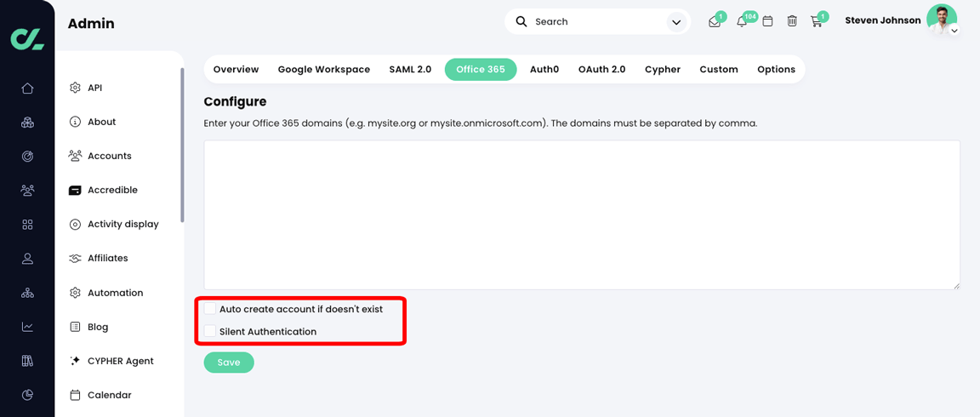Click the Accounts people icon

click(75, 156)
